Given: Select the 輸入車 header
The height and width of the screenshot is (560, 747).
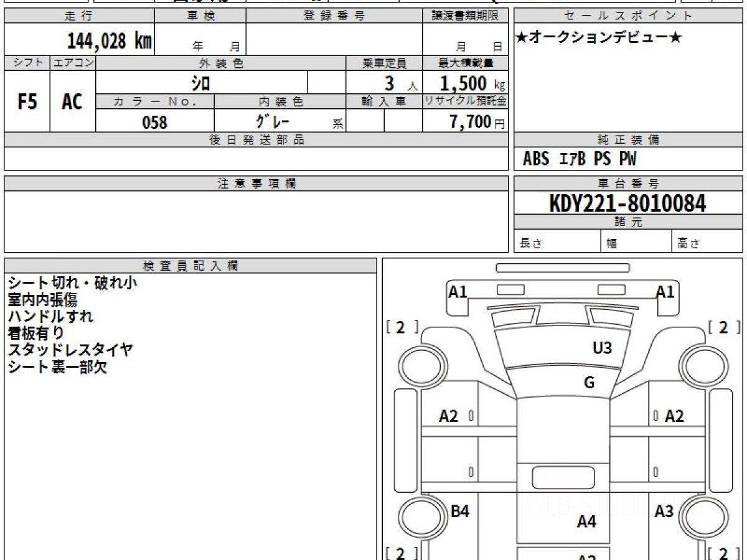Looking at the screenshot, I should coord(384,101).
